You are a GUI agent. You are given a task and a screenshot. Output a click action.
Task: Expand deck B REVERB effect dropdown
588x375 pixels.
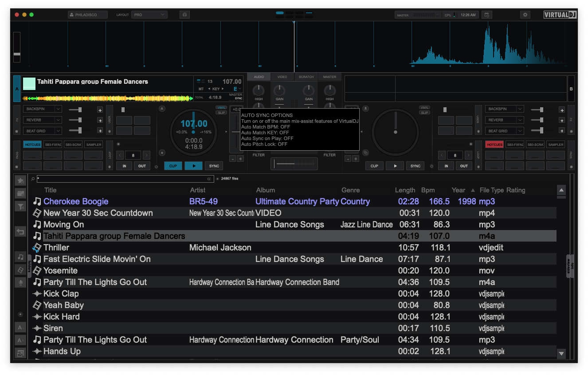point(520,120)
